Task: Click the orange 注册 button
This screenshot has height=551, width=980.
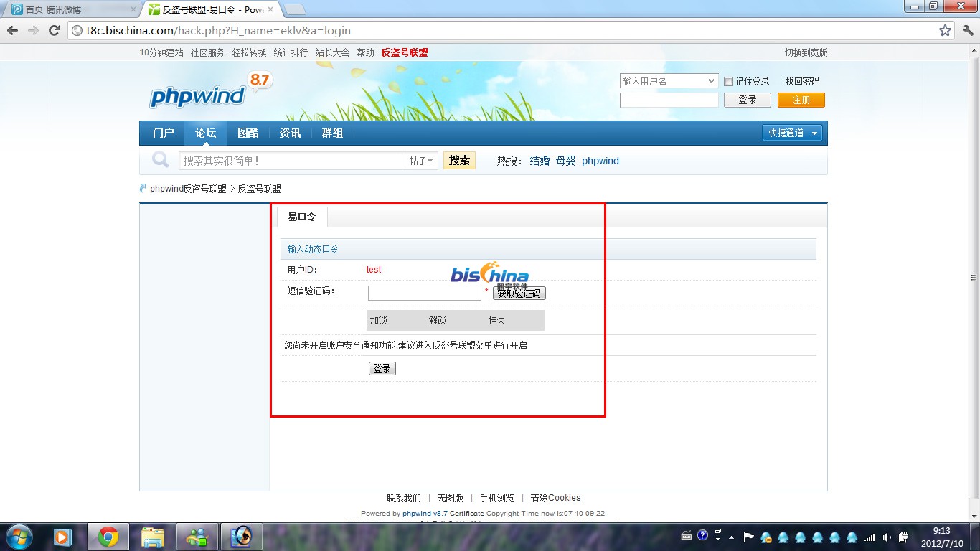Action: 801,100
